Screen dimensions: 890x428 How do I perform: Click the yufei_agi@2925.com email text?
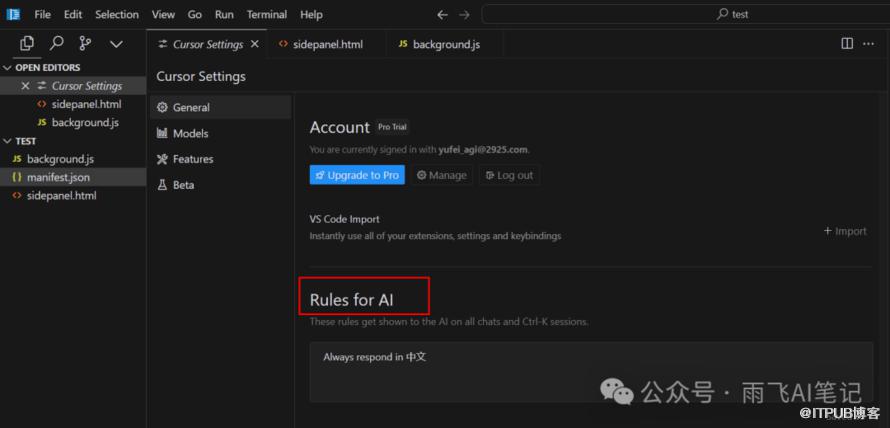(483, 150)
